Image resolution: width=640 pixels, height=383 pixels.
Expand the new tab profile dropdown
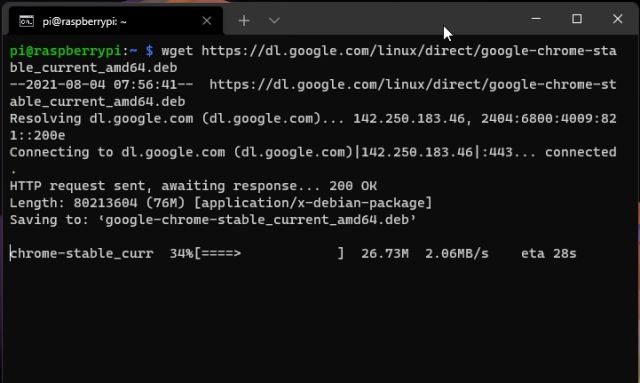[274, 20]
